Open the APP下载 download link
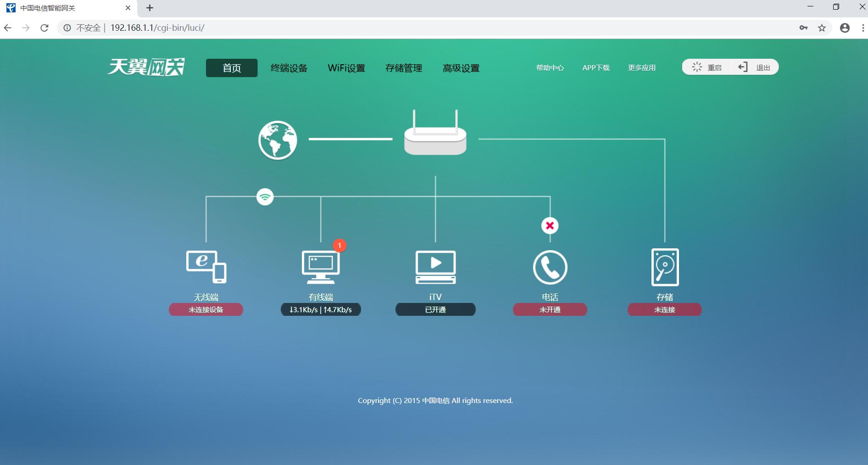The height and width of the screenshot is (465, 868). (x=595, y=67)
